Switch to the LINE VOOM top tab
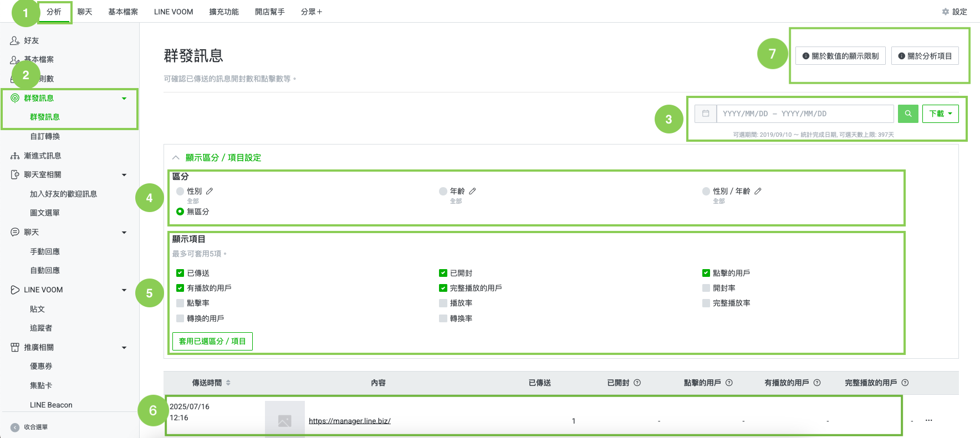The height and width of the screenshot is (438, 980). (173, 12)
